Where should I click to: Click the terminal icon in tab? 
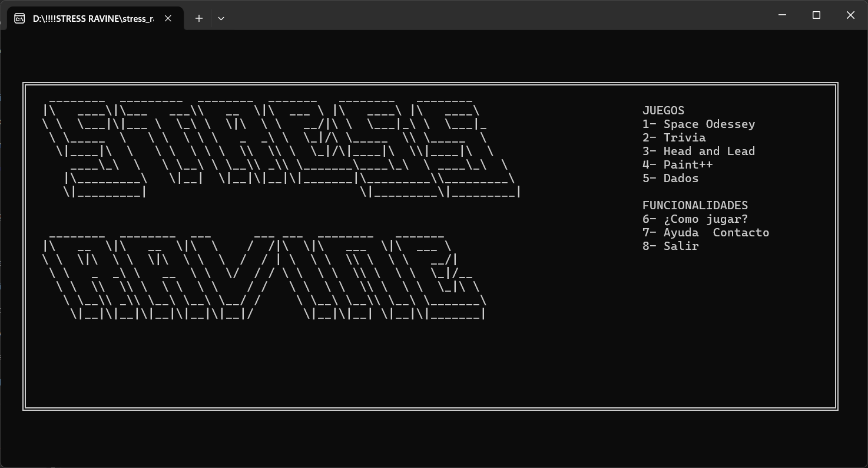pos(19,18)
